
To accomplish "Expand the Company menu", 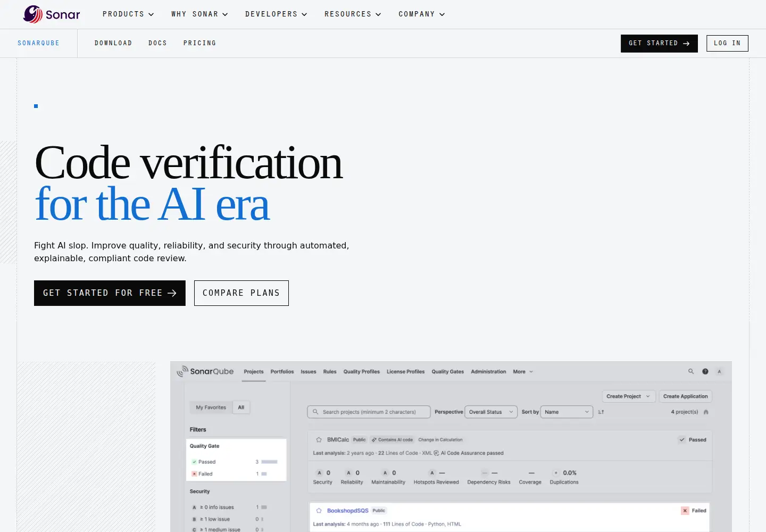I will [x=421, y=14].
